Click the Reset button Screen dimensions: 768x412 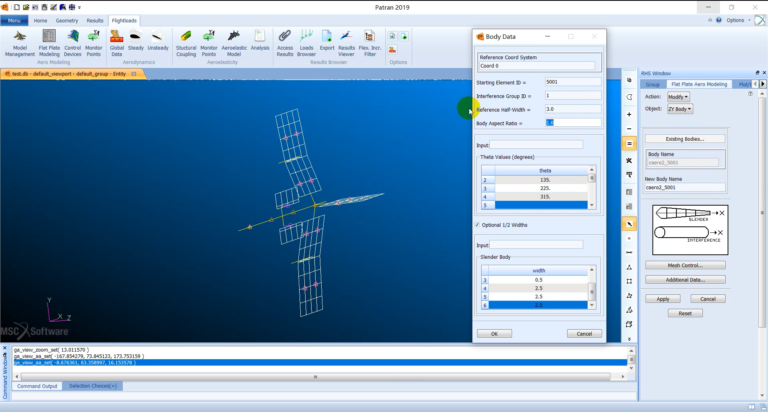685,313
